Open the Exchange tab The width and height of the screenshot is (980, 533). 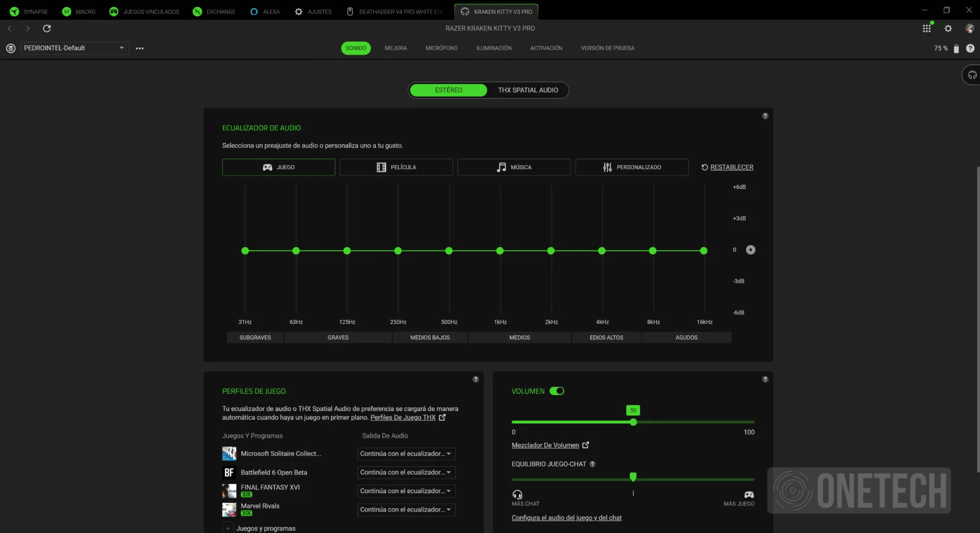coord(214,11)
